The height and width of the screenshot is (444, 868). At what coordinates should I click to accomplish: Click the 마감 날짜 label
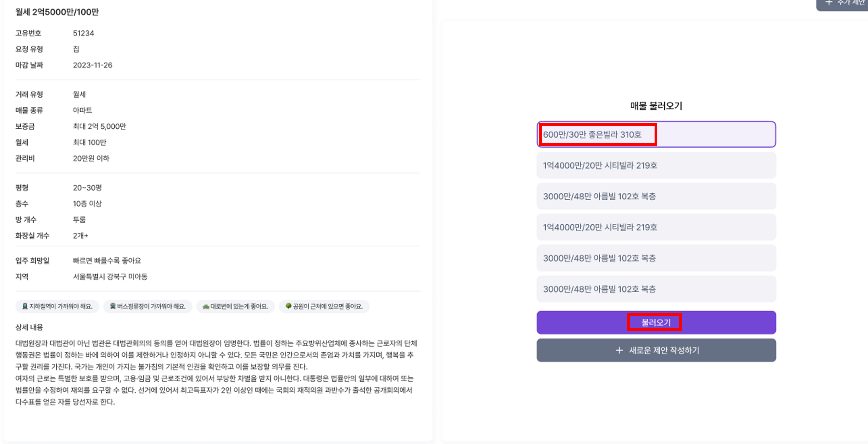tap(29, 65)
